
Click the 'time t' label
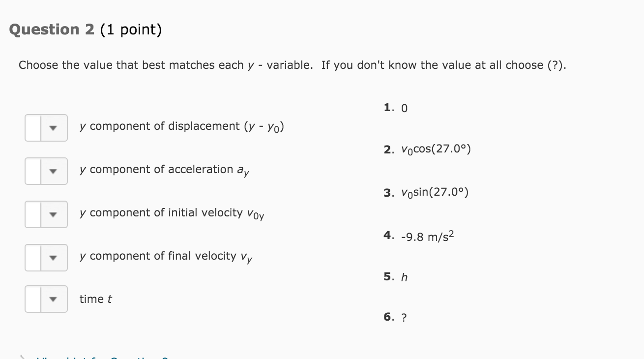click(96, 299)
